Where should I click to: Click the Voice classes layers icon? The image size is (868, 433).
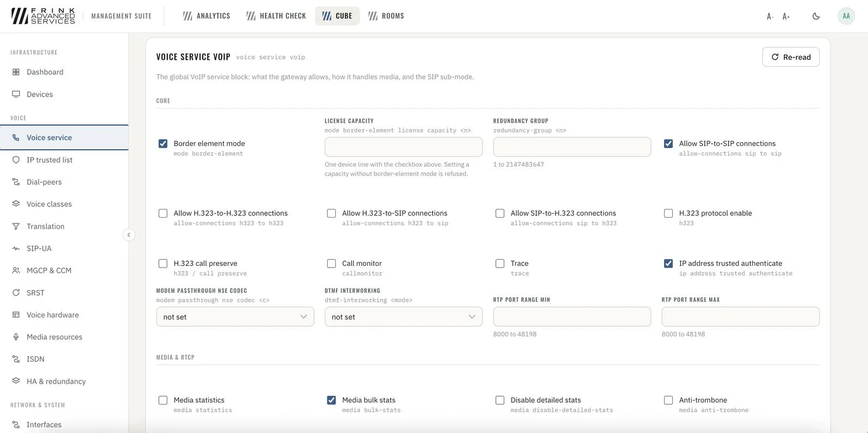[x=16, y=204]
